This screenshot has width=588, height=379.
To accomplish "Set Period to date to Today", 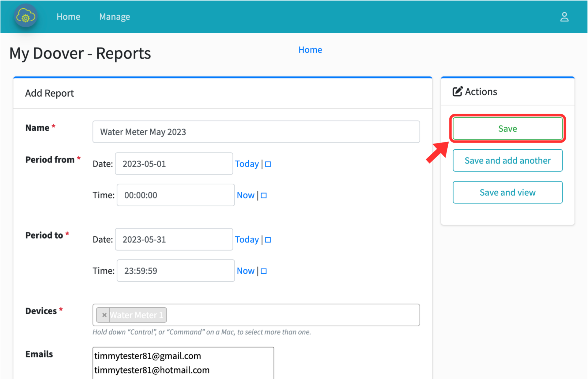I will (x=247, y=239).
